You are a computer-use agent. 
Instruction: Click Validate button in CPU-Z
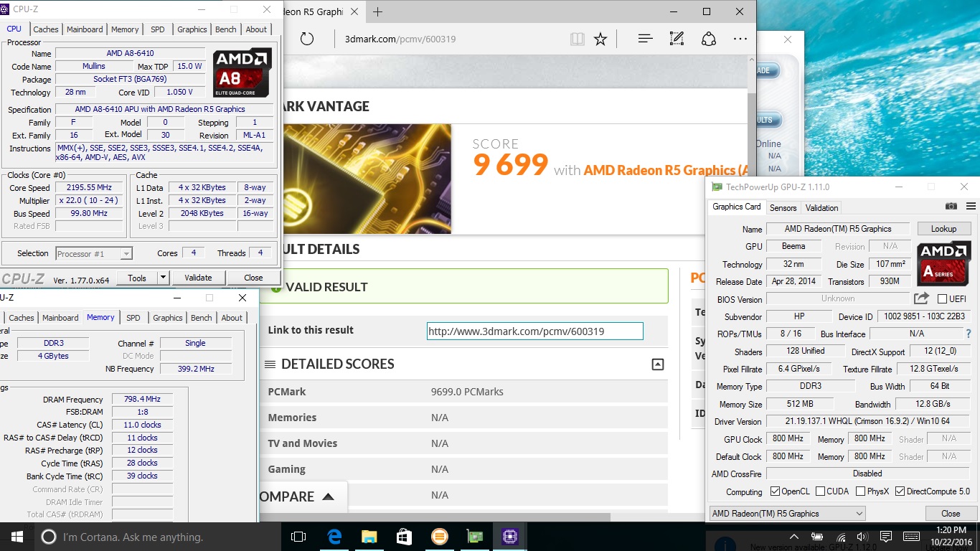point(198,278)
